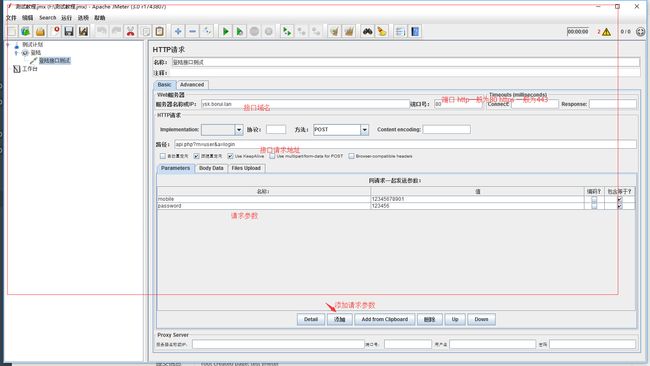Image resolution: width=650 pixels, height=366 pixels.
Task: Click the Remote shutdown all icon
Action: pyautogui.click(x=316, y=32)
